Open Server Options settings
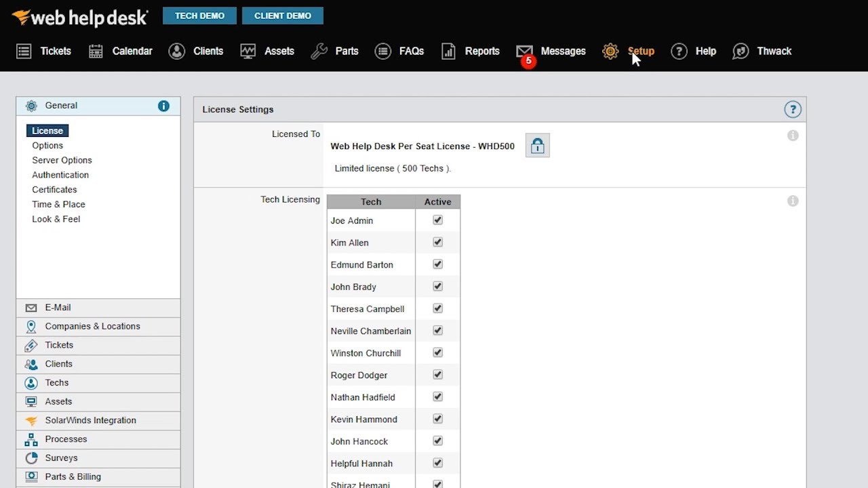 pos(62,161)
